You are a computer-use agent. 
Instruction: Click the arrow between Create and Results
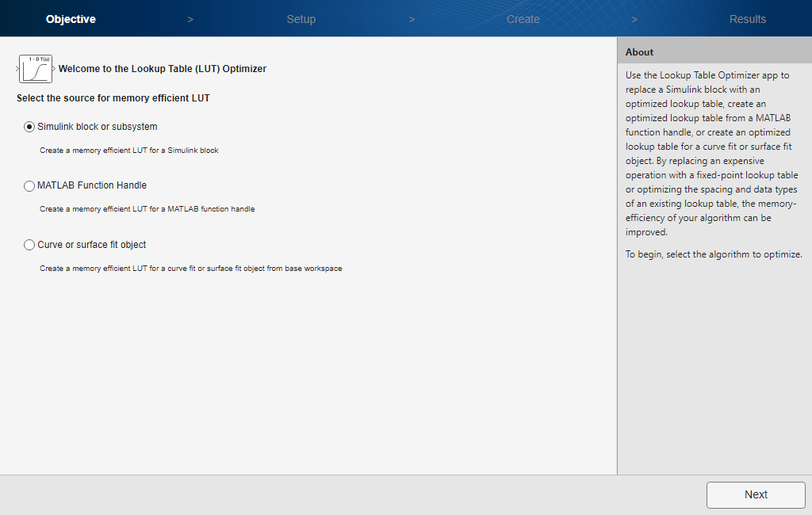coord(634,19)
